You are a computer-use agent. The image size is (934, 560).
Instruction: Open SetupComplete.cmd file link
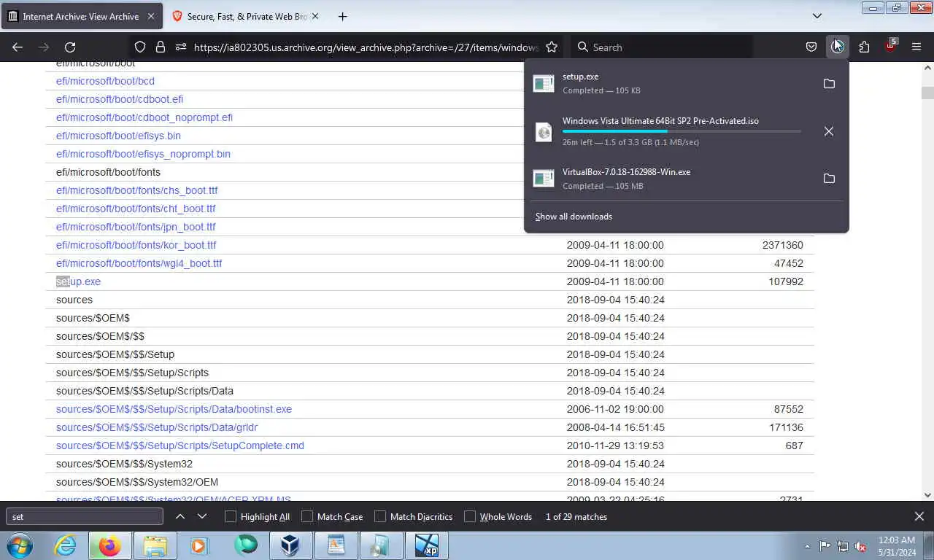click(180, 446)
